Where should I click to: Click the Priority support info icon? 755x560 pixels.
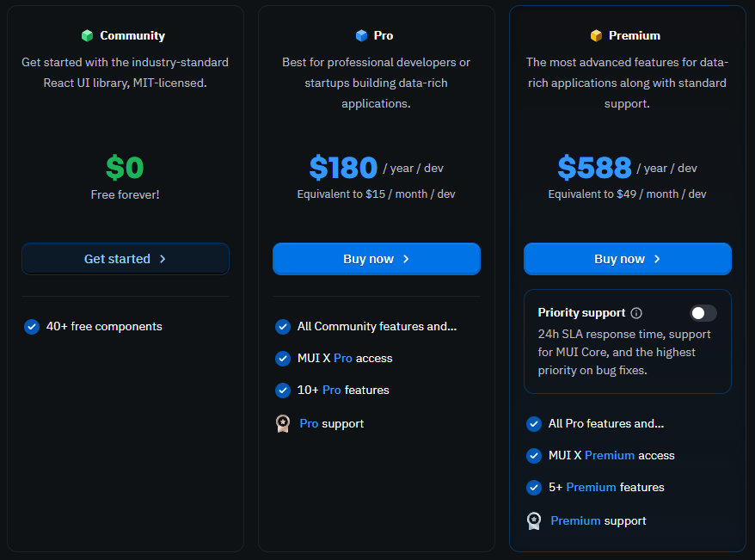636,313
